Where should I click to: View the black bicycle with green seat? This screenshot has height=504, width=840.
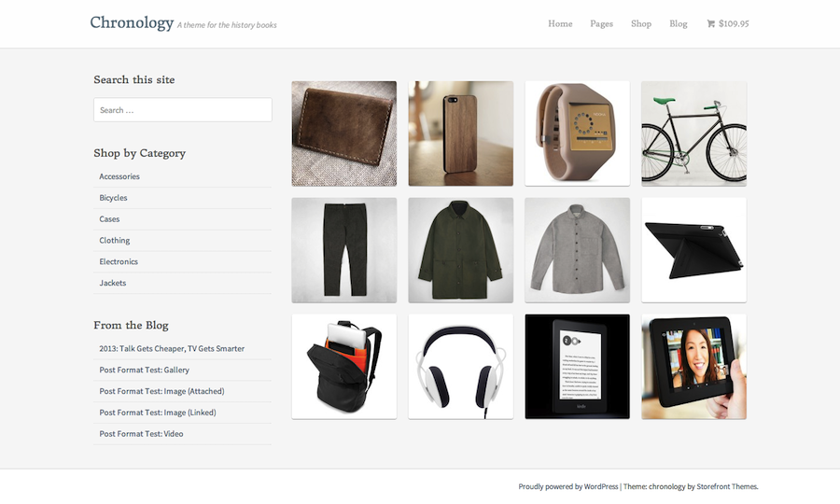693,133
